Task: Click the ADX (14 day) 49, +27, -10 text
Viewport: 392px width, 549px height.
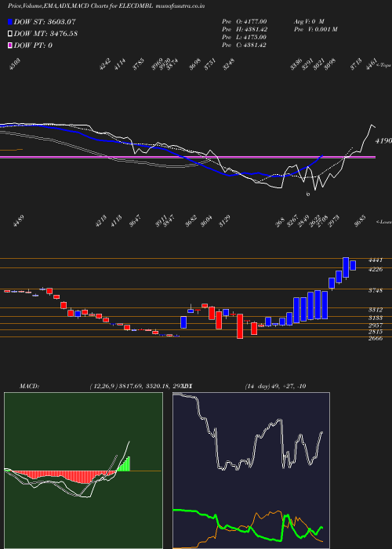Action: [275, 386]
